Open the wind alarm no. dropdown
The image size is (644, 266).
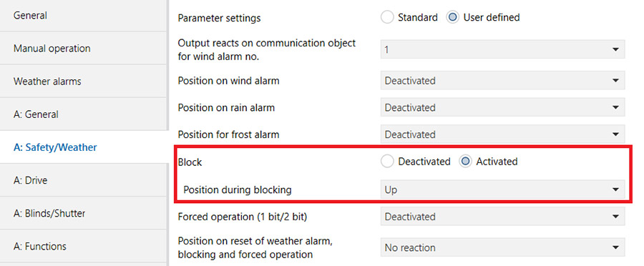pos(503,49)
